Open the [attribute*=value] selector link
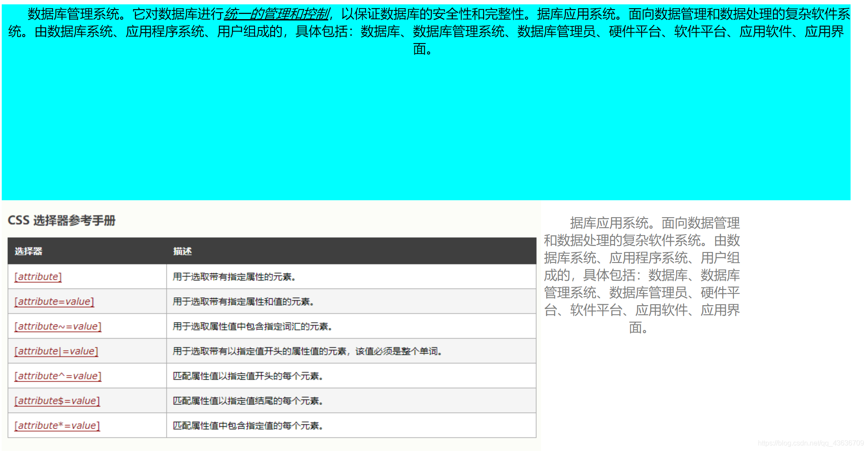 57,426
